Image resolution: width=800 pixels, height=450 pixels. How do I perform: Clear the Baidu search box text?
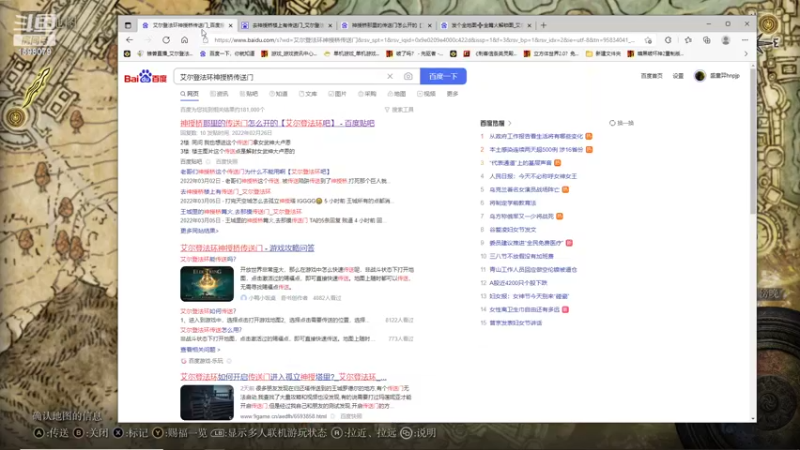(390, 77)
